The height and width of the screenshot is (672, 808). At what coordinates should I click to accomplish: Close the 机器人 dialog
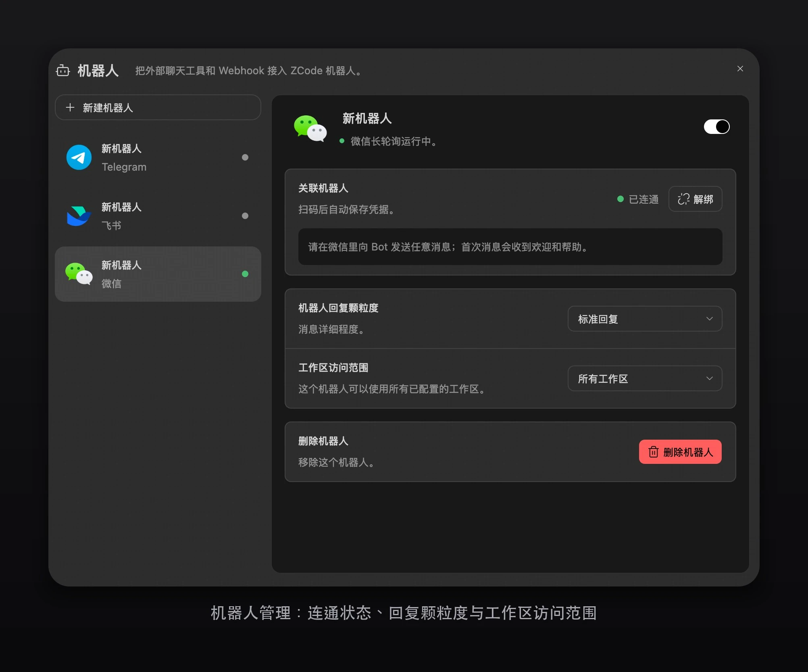(x=740, y=69)
